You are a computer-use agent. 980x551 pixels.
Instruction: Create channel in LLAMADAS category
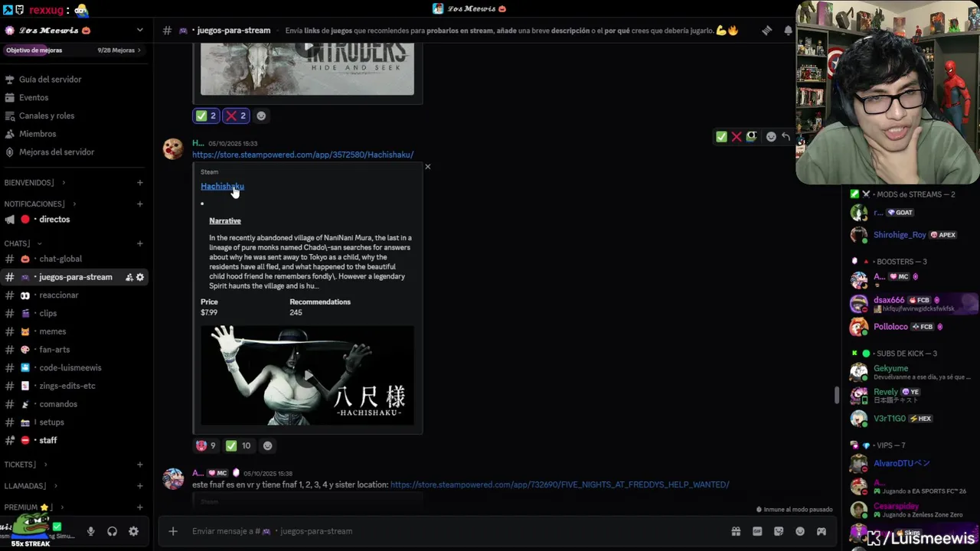pyautogui.click(x=140, y=486)
